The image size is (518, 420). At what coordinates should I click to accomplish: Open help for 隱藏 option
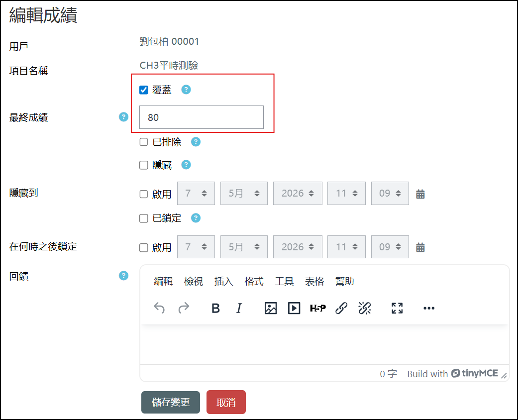coord(186,165)
